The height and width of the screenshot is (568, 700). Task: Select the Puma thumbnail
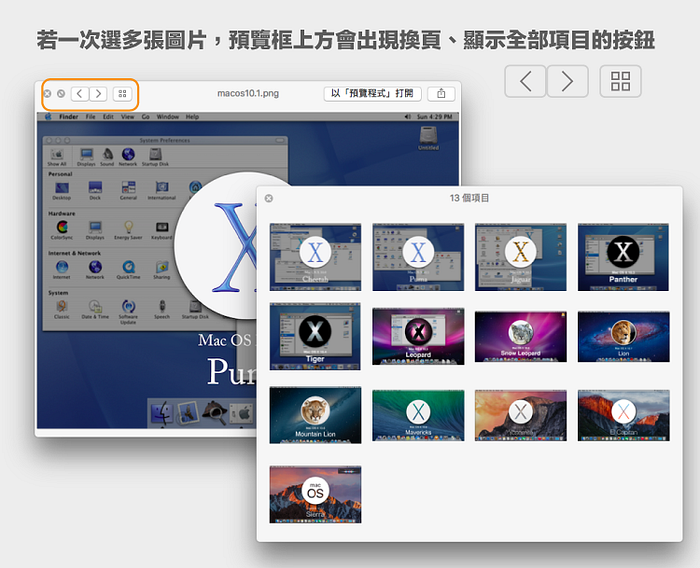(x=418, y=257)
